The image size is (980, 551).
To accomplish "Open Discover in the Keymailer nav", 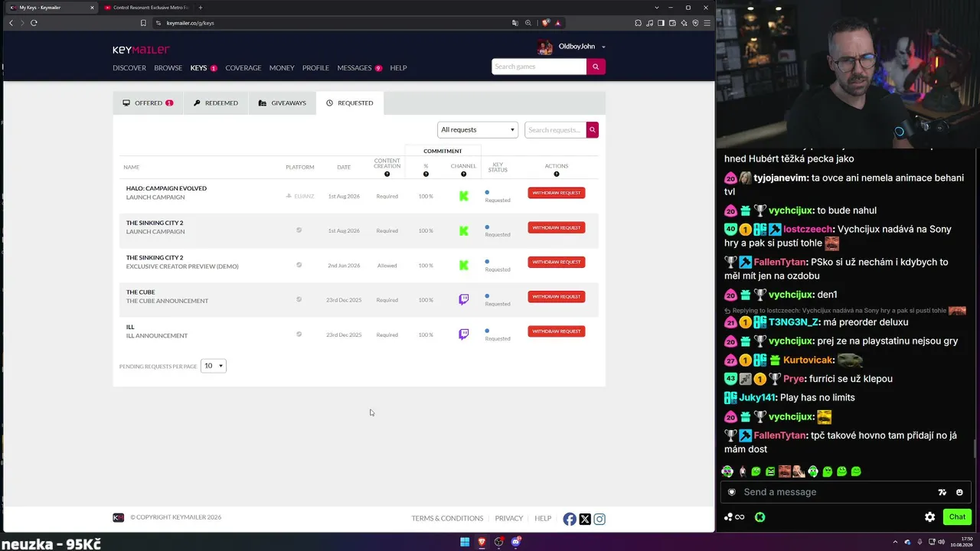I will point(129,68).
